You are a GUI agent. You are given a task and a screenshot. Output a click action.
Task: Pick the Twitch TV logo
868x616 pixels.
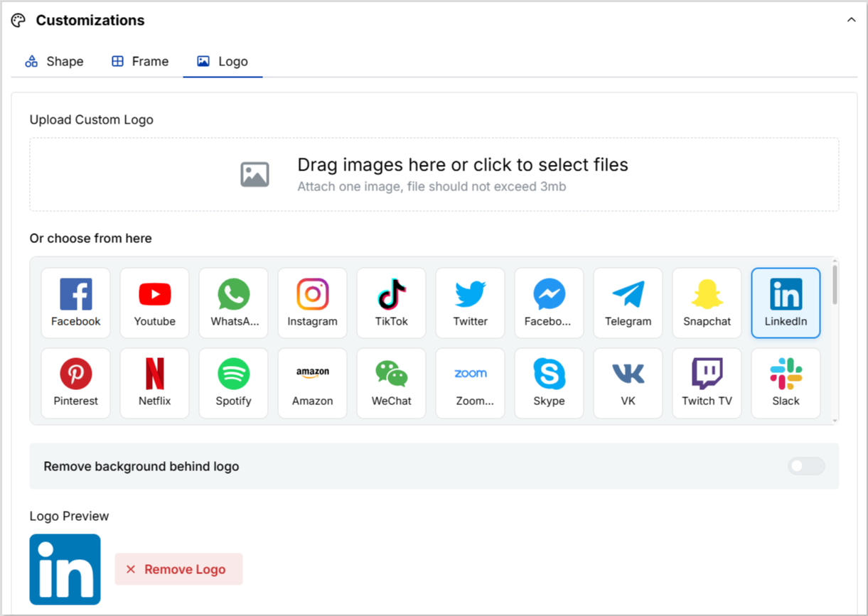tap(707, 383)
